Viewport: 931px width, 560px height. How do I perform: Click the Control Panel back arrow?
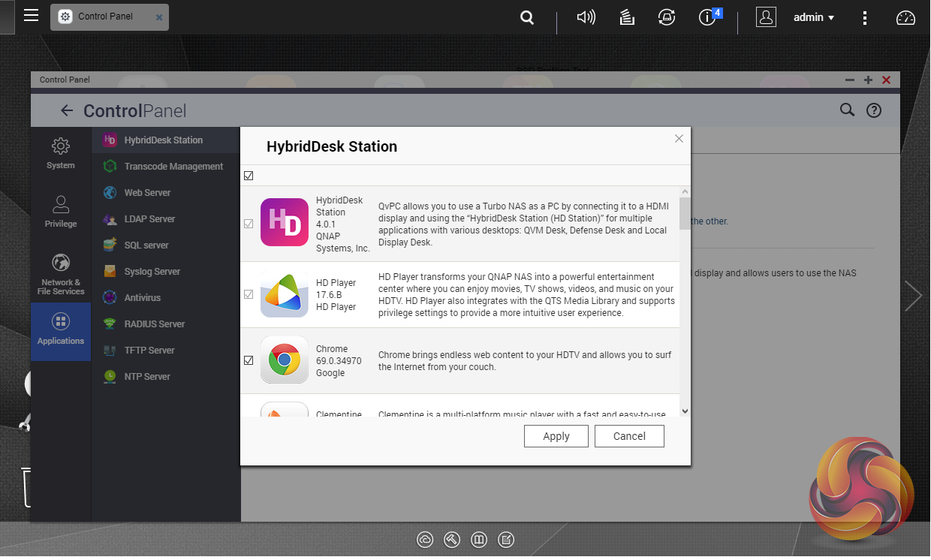click(67, 111)
